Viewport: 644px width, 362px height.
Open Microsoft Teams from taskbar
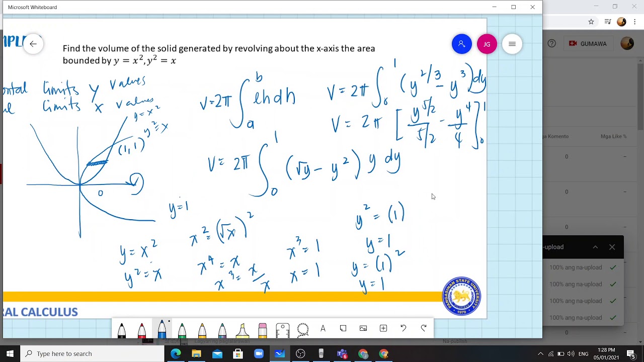[x=342, y=353]
